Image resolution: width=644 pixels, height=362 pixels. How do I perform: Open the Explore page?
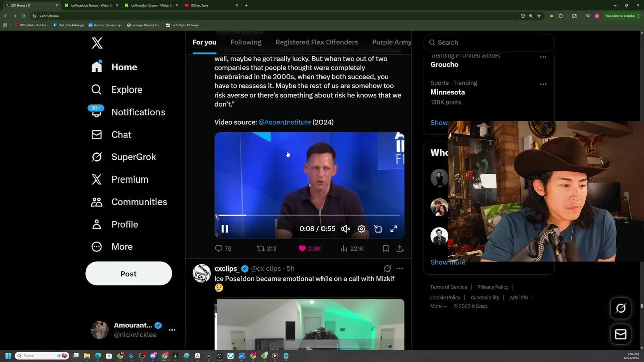click(117, 89)
